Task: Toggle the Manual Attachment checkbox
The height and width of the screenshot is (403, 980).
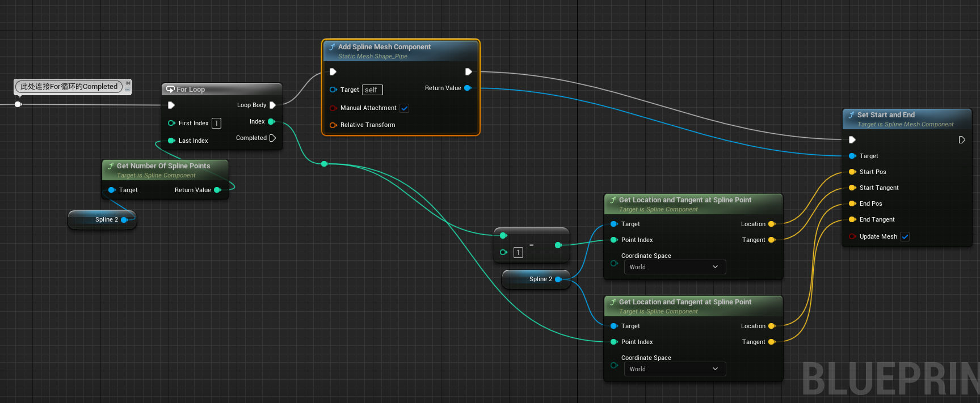Action: click(x=404, y=108)
